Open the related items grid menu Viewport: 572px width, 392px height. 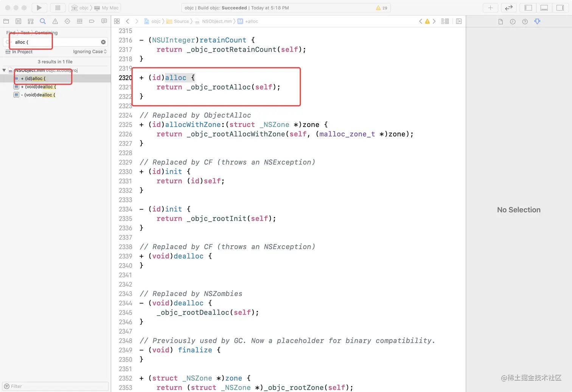tap(117, 21)
